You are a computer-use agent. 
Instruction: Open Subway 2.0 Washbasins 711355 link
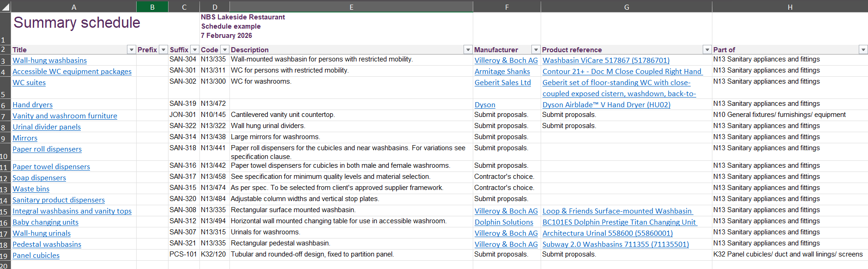pyautogui.click(x=615, y=245)
